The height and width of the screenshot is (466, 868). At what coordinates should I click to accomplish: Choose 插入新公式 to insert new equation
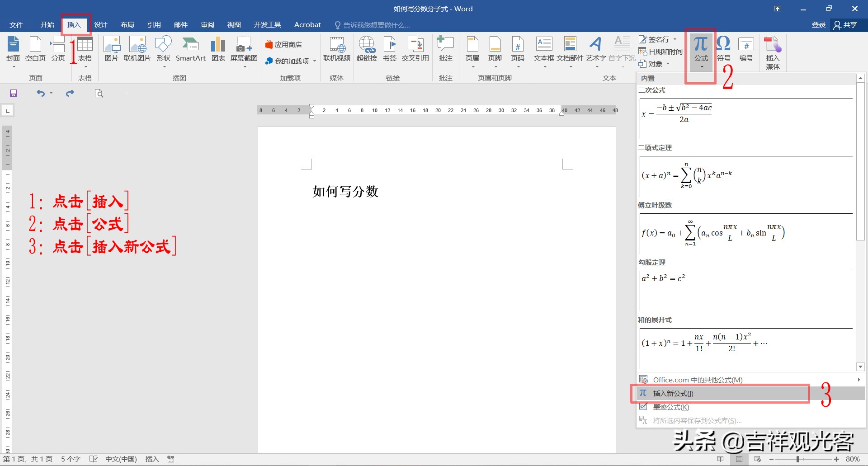click(673, 393)
